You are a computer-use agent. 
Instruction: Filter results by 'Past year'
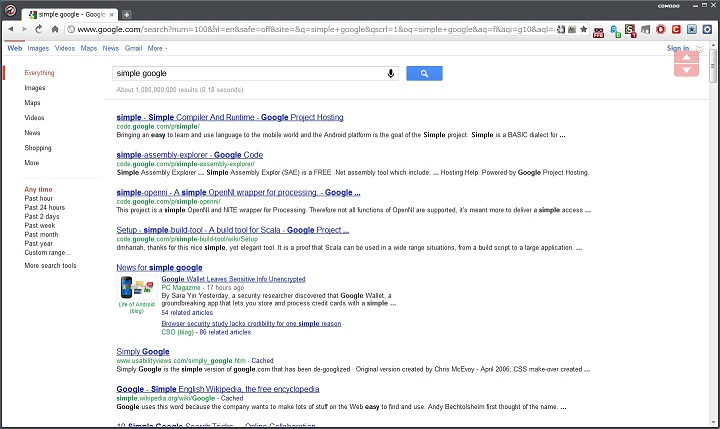pos(39,243)
